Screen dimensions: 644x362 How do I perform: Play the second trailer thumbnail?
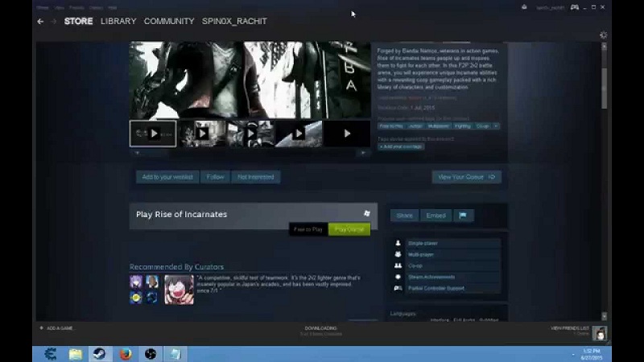coord(202,134)
